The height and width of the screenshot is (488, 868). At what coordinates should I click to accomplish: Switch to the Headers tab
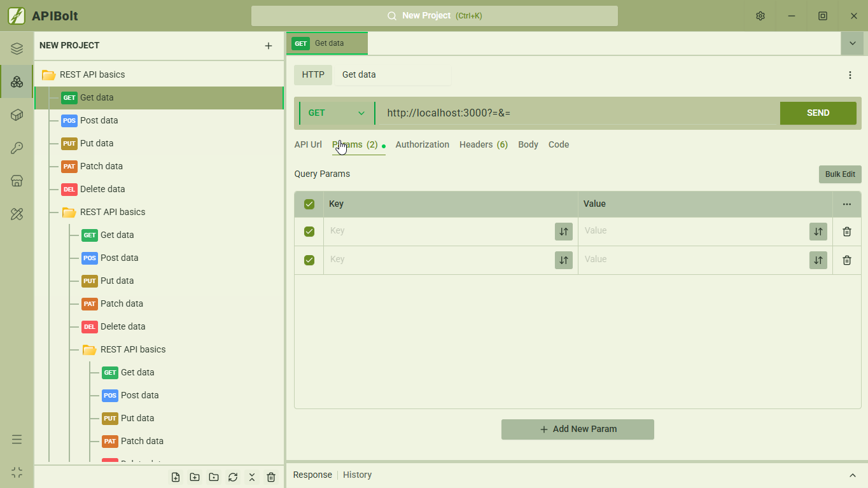tap(483, 145)
